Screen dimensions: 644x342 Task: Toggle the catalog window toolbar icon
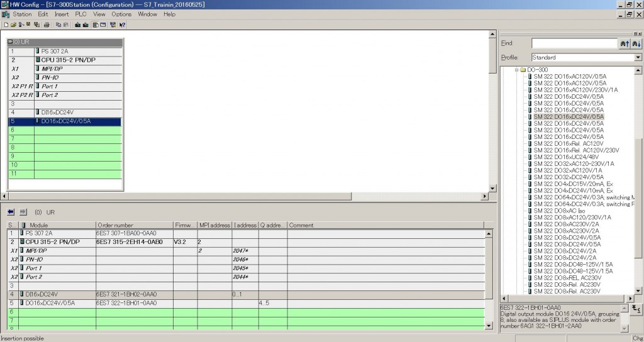(x=103, y=25)
